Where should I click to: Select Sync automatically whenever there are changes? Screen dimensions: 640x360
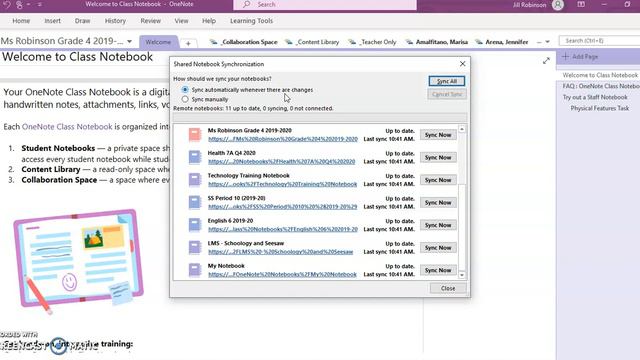(185, 89)
